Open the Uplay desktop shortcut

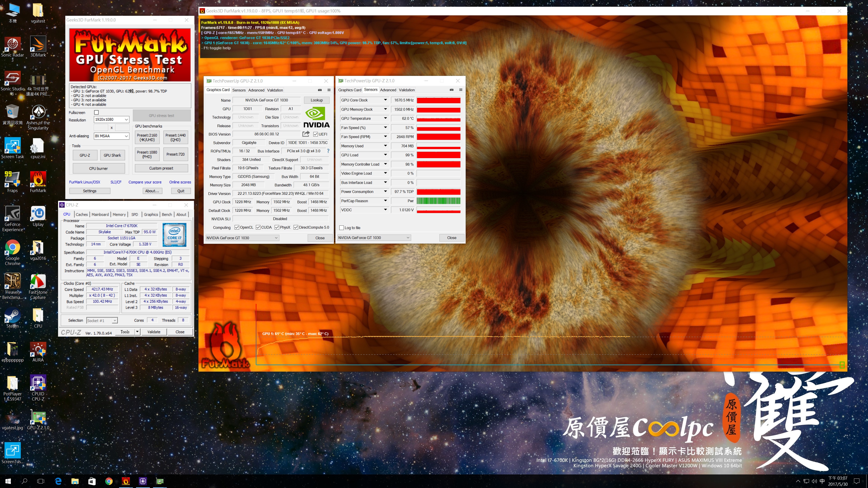tap(38, 216)
